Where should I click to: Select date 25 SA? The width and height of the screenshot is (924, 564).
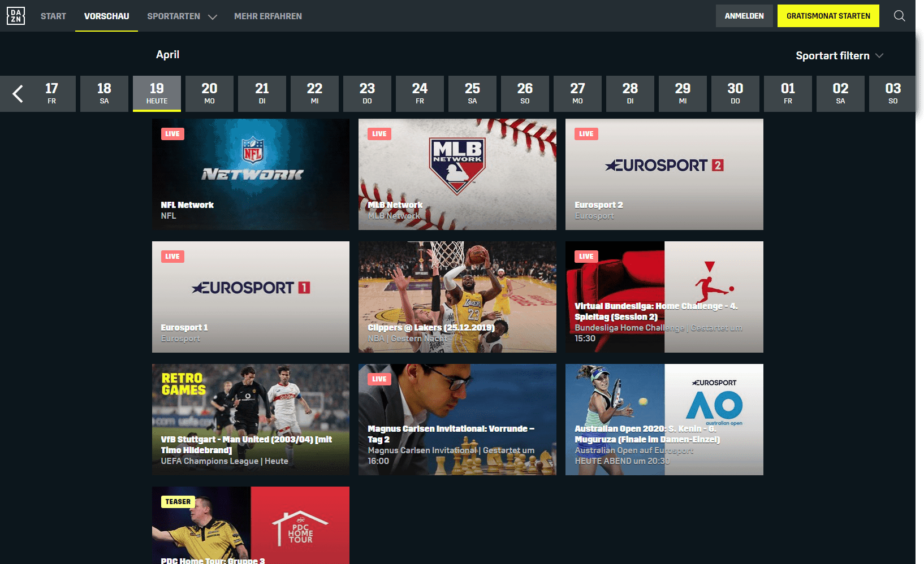tap(472, 94)
